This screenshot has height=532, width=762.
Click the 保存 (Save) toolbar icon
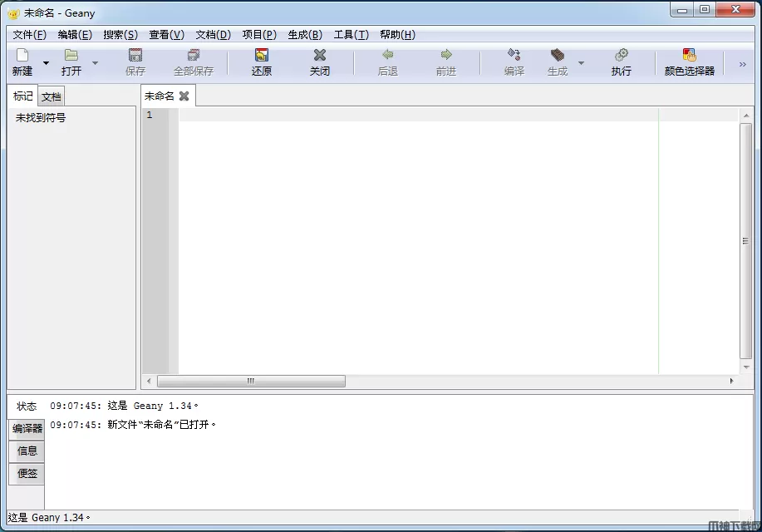click(135, 55)
